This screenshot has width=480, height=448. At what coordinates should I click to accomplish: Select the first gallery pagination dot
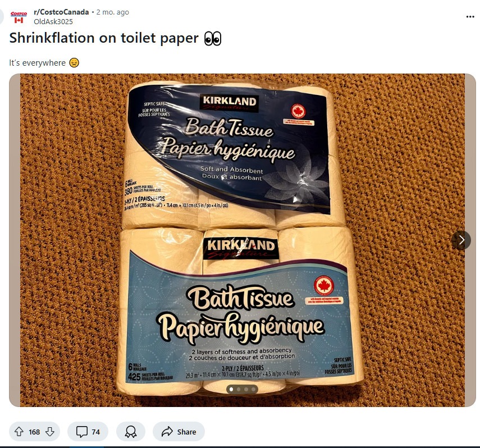point(231,390)
